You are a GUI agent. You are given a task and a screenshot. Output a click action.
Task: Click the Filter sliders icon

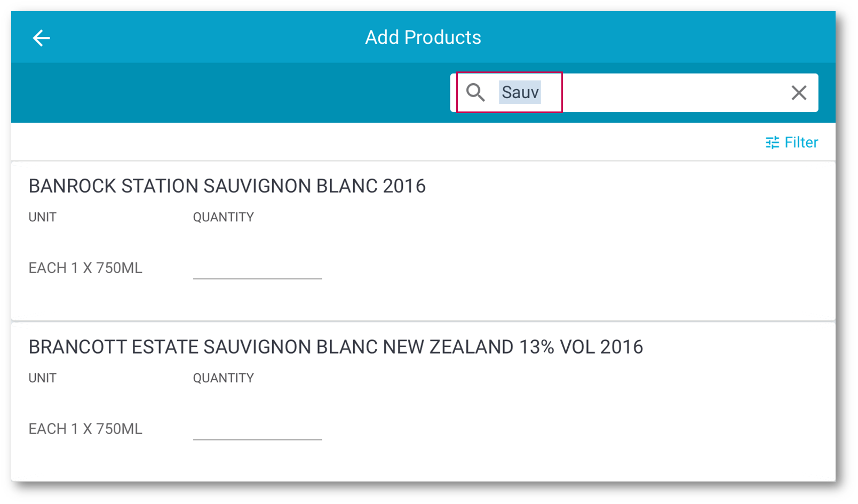[x=772, y=142]
